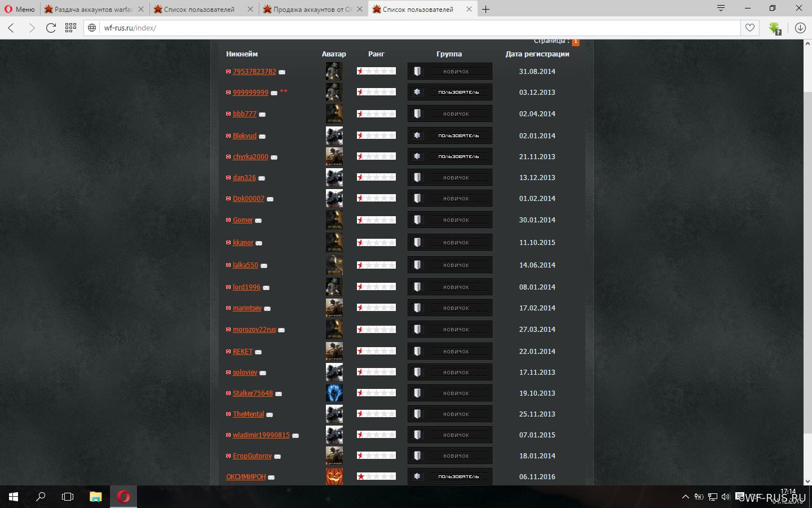Open Opera Меню button
Viewport: 812px width, 508px height.
20,9
